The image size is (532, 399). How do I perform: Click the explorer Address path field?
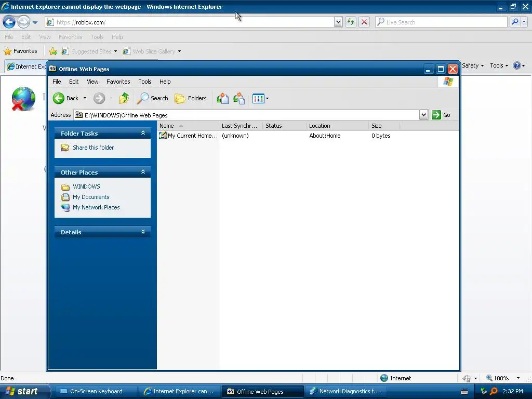click(247, 115)
